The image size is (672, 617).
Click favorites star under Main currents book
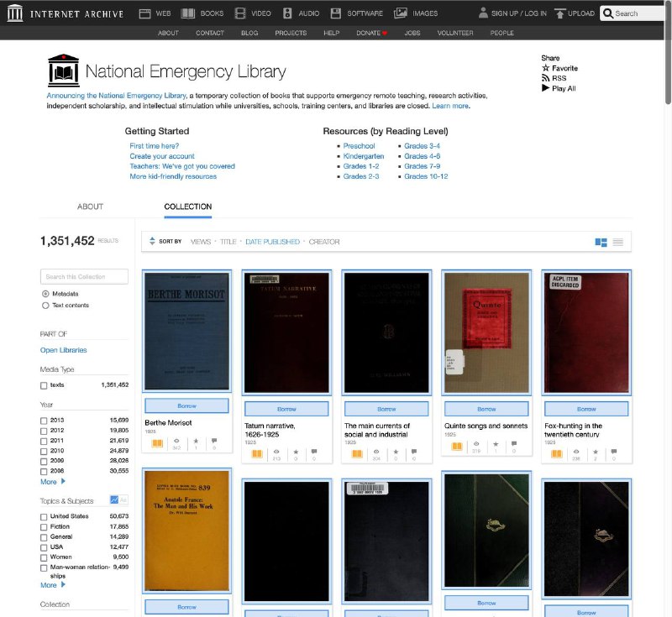coord(396,452)
